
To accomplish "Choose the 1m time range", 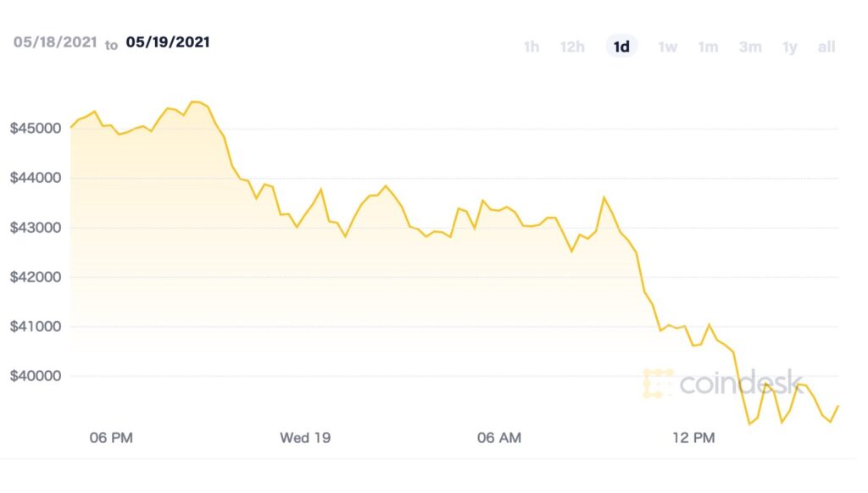I will [x=708, y=47].
